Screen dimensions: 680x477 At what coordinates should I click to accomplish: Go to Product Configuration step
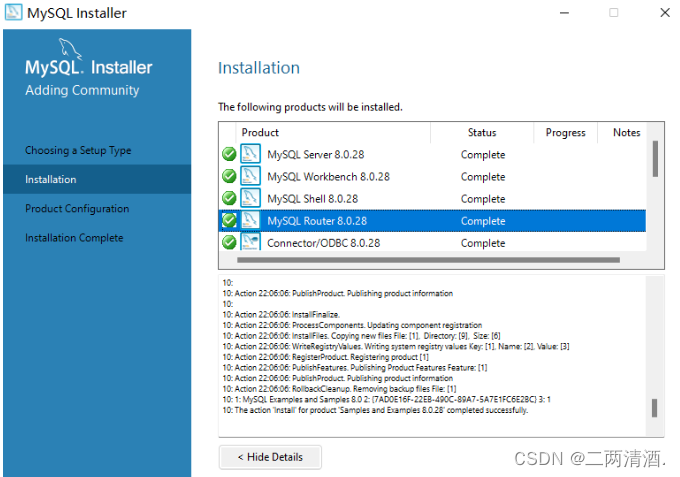click(x=77, y=209)
